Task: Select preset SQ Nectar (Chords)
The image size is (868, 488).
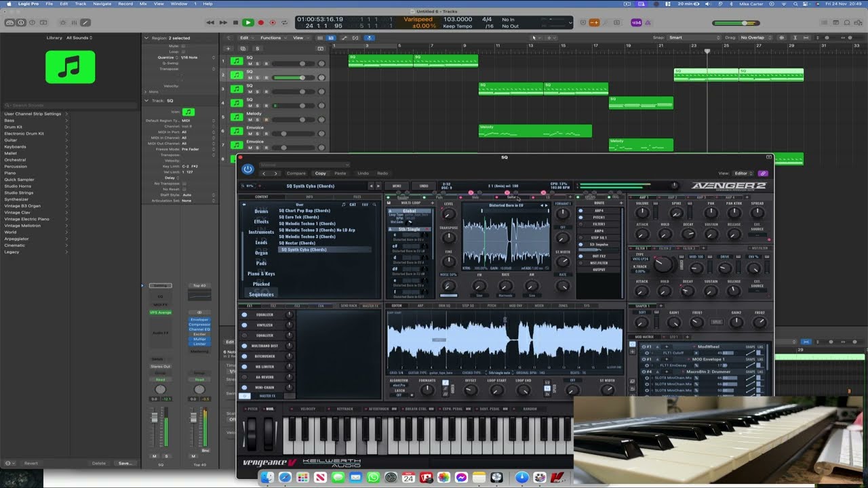Action: (297, 243)
